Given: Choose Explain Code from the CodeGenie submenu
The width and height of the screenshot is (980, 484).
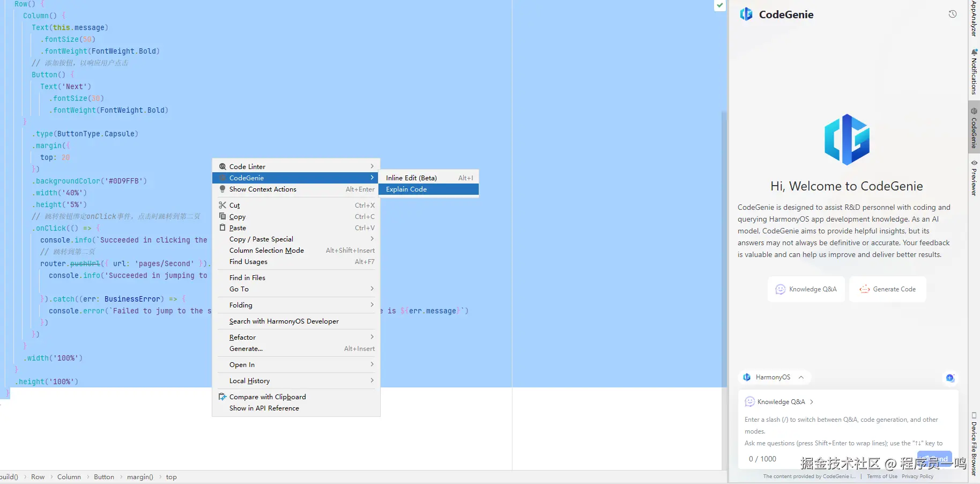Looking at the screenshot, I should [x=428, y=189].
